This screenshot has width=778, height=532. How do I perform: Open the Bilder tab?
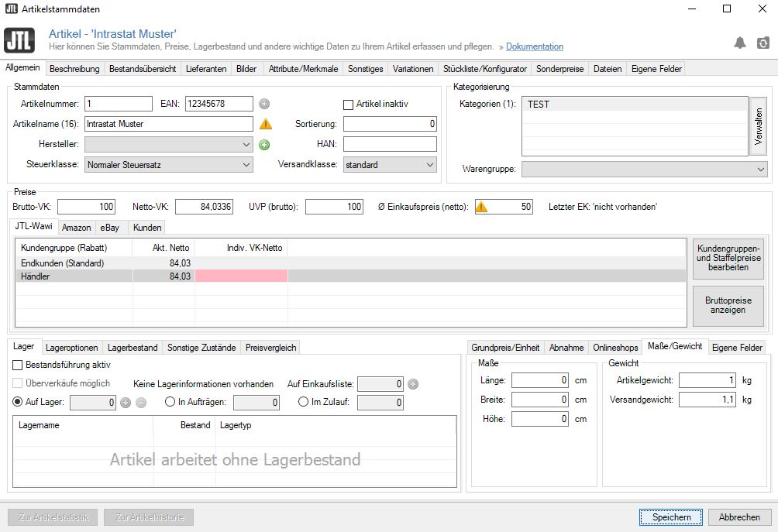click(246, 69)
